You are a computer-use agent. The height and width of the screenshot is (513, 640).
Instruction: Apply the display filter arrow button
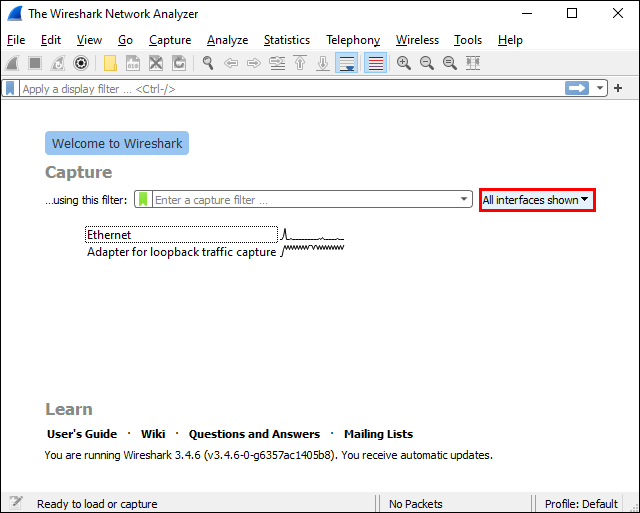pos(577,88)
